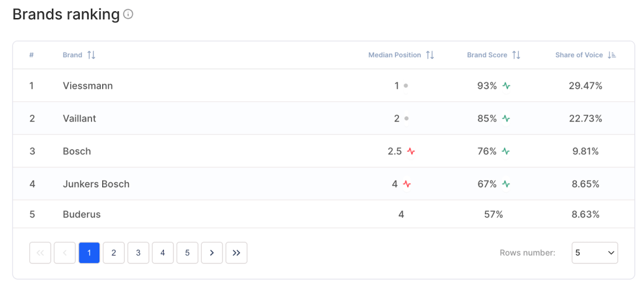
Task: Click Bosch's red Median Position trend icon
Action: click(411, 152)
